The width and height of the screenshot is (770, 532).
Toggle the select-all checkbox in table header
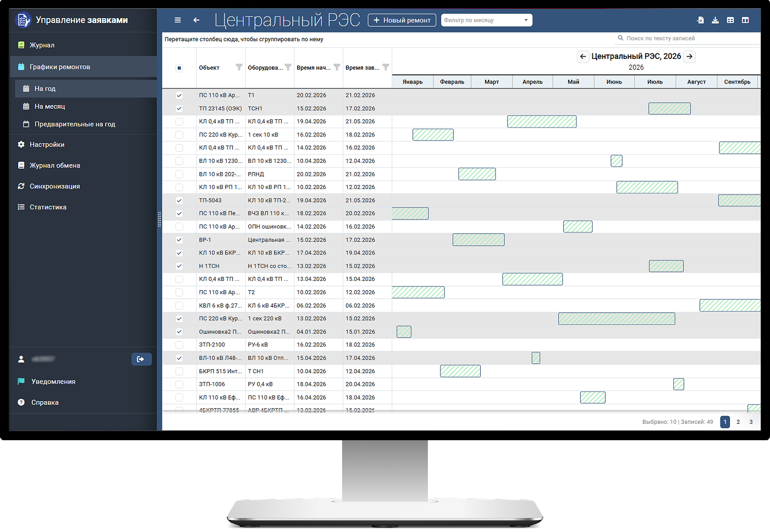pos(179,68)
